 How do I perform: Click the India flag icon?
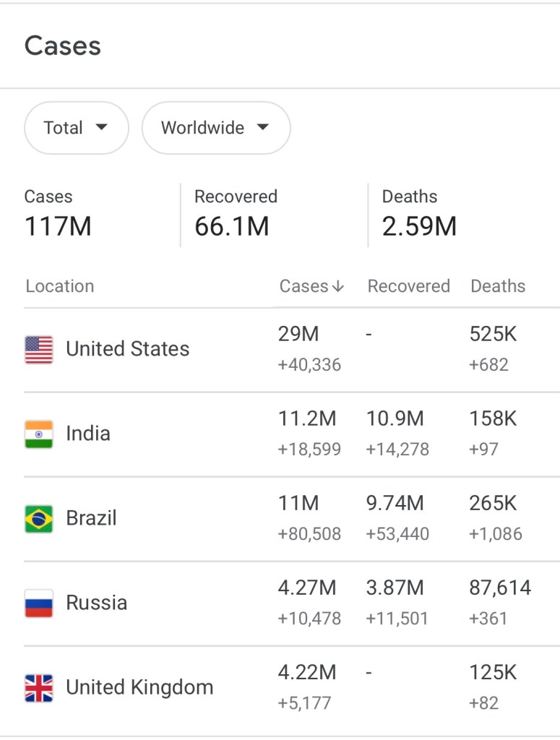click(39, 434)
